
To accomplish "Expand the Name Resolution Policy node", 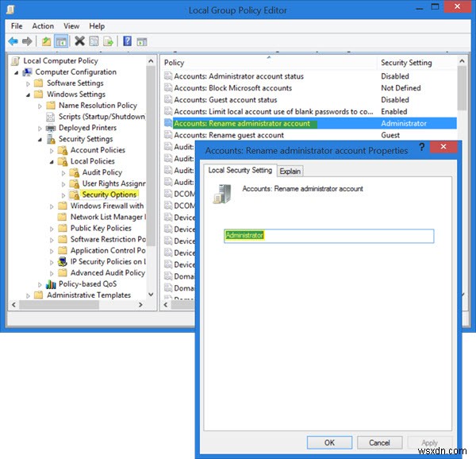I will pyautogui.click(x=40, y=106).
